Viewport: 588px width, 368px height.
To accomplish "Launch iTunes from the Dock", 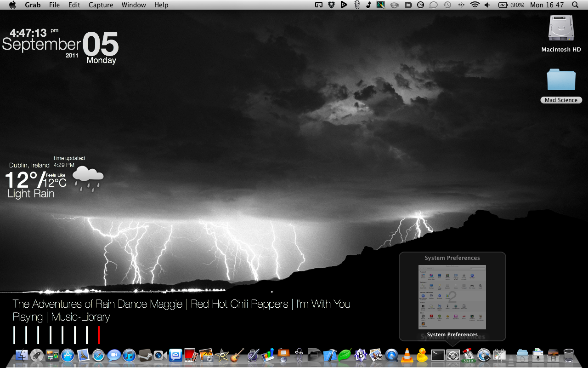I will point(129,355).
